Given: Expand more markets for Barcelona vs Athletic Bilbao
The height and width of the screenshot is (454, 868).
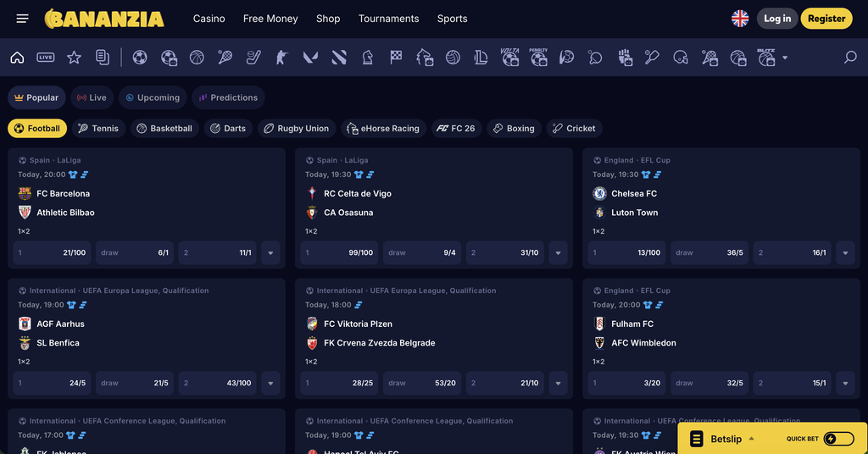Looking at the screenshot, I should point(270,252).
